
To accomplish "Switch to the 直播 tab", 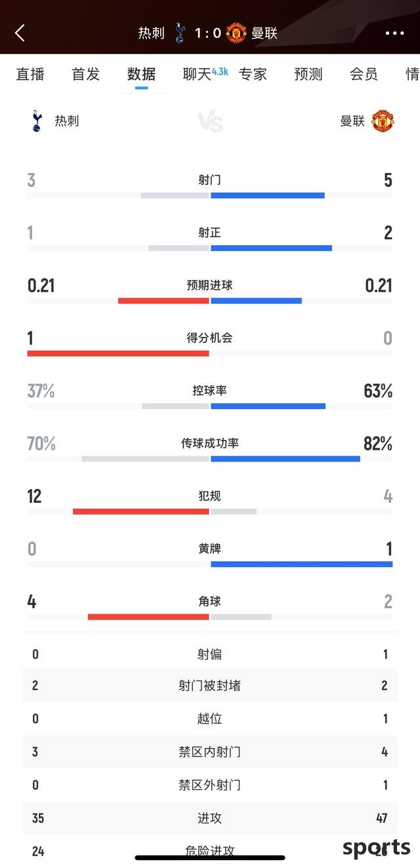I will point(30,74).
